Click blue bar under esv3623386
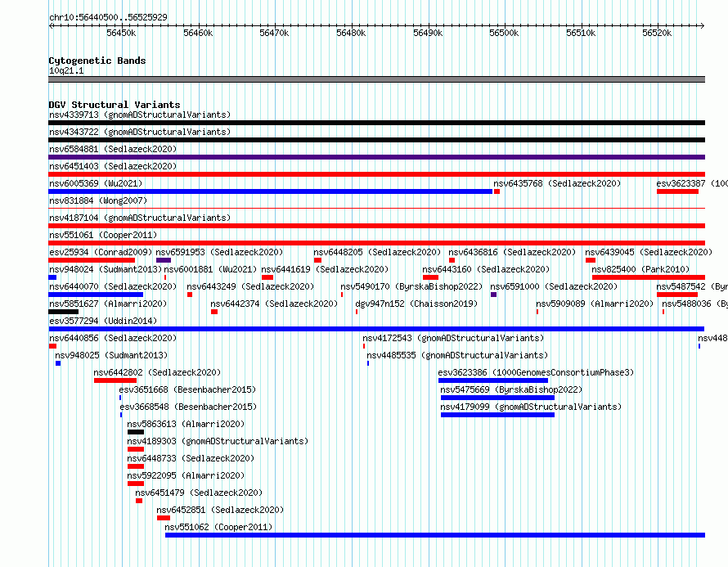The width and height of the screenshot is (728, 567). pyautogui.click(x=493, y=380)
